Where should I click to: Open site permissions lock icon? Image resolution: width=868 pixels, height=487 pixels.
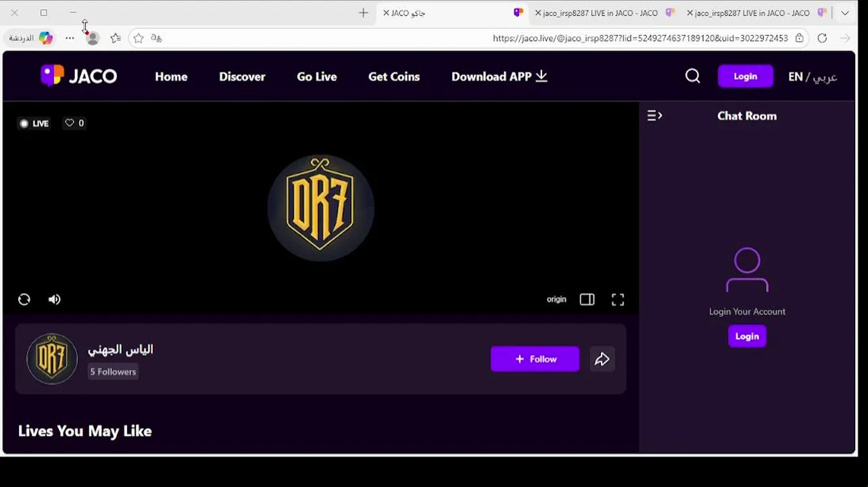click(799, 38)
